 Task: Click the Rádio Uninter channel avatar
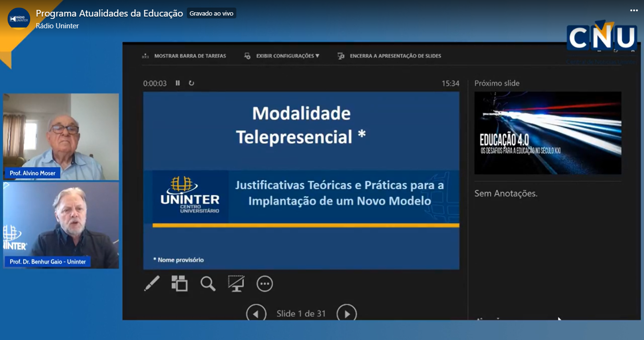19,19
